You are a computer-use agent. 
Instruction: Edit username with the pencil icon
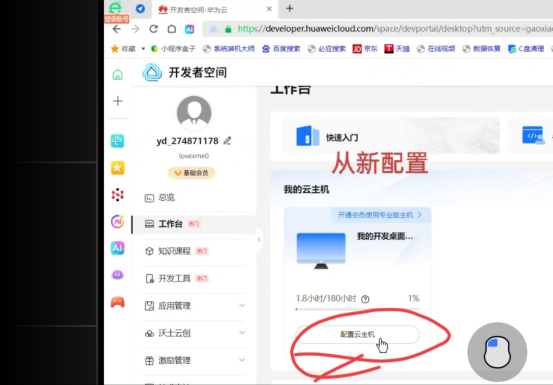[227, 141]
